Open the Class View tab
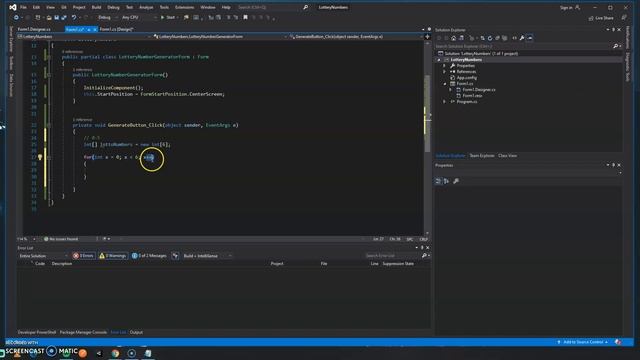This screenshot has height=360, width=640. point(507,156)
